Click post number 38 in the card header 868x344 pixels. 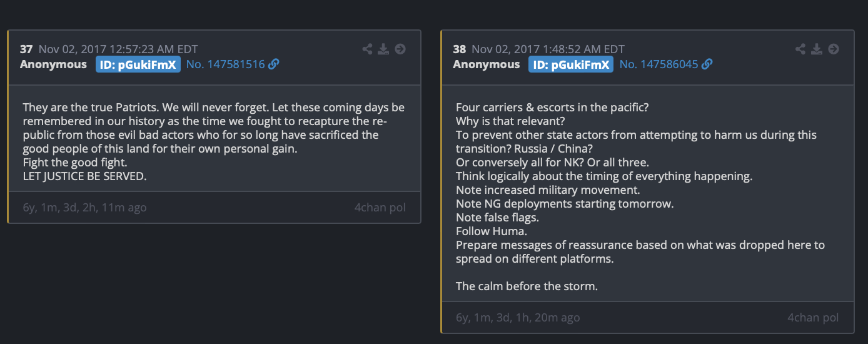(460, 49)
